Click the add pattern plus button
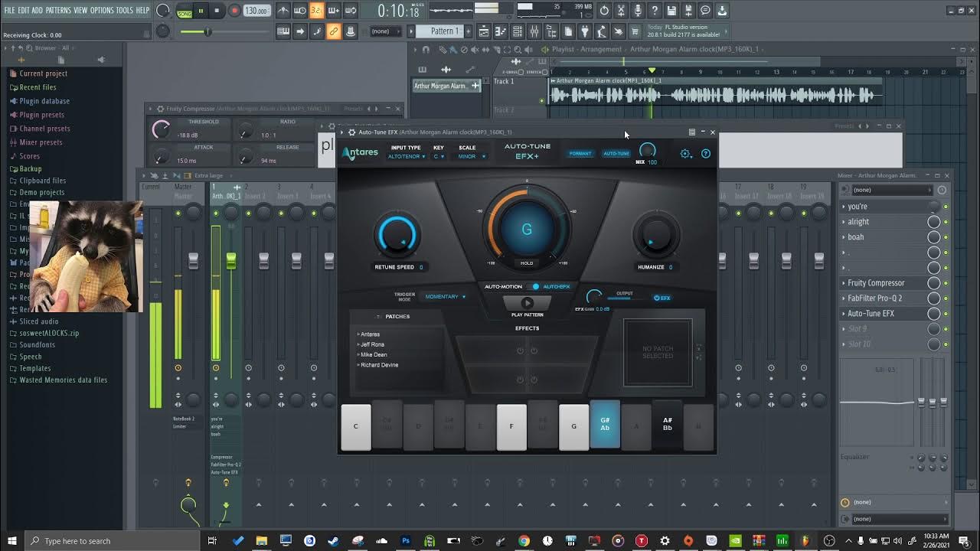This screenshot has width=980, height=551. point(469,31)
